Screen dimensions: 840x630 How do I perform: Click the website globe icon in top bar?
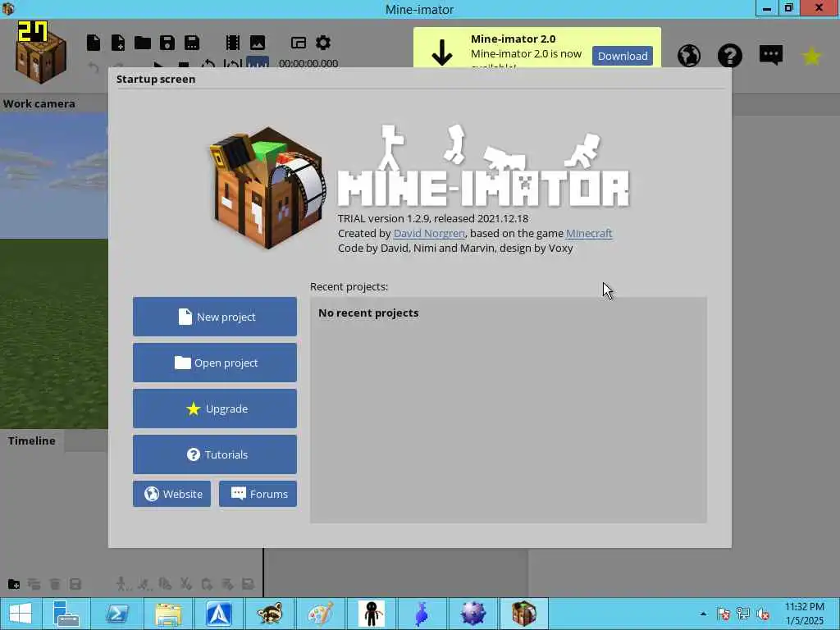click(x=689, y=56)
